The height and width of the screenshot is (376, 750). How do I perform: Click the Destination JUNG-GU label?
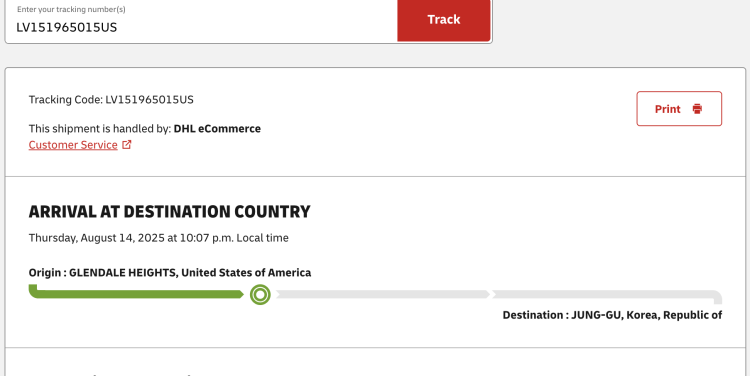click(612, 315)
